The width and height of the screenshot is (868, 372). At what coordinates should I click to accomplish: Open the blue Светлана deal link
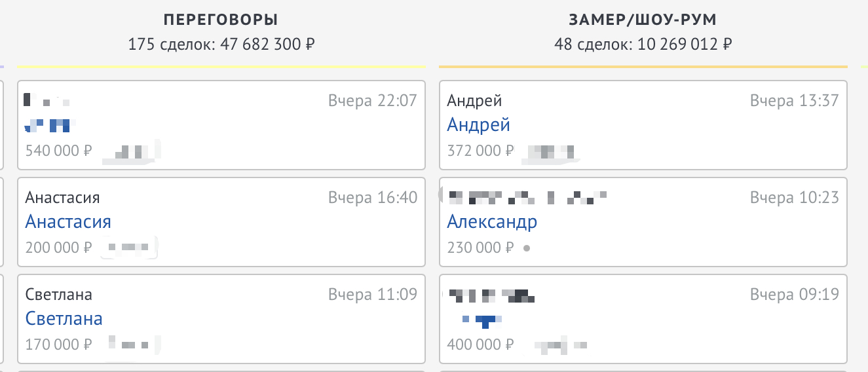(x=64, y=319)
